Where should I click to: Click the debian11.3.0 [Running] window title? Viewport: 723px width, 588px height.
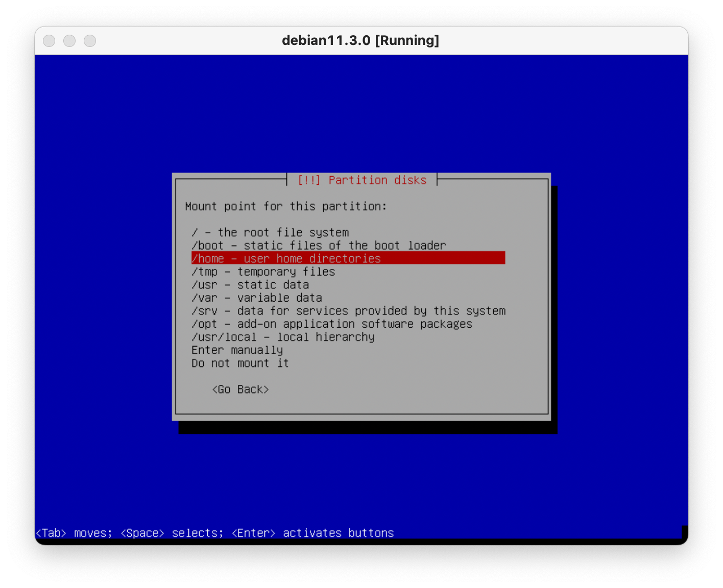click(x=360, y=41)
